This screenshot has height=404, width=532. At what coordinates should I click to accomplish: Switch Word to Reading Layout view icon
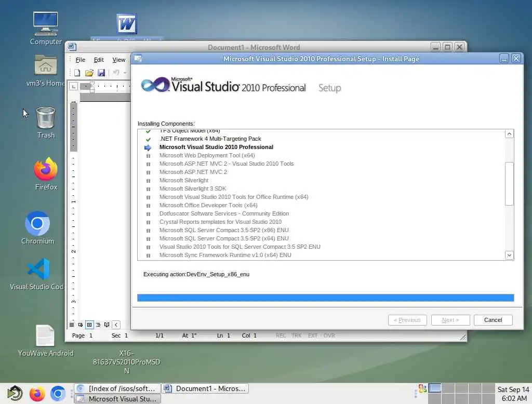click(x=107, y=325)
